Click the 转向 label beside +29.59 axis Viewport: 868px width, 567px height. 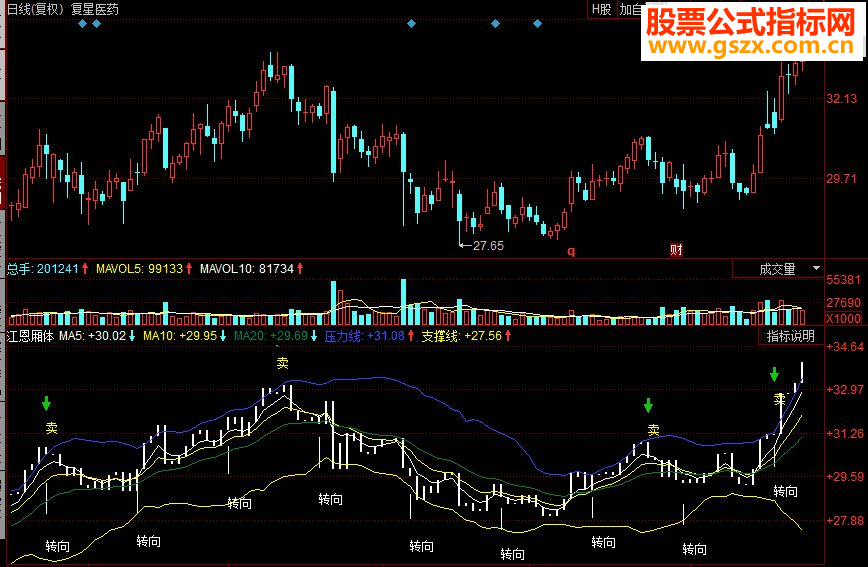tap(786, 491)
